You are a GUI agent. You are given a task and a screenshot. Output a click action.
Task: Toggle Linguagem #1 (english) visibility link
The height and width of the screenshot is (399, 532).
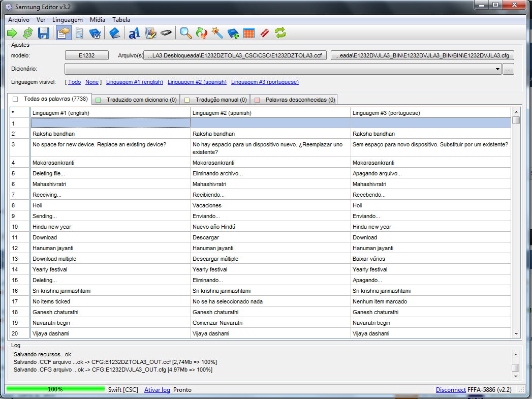click(x=134, y=82)
